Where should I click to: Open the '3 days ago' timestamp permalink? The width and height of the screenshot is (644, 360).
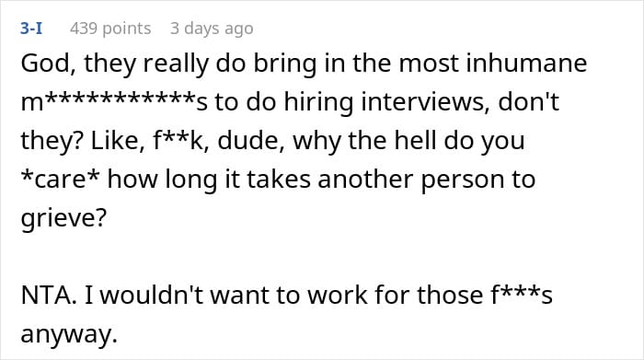[212, 29]
